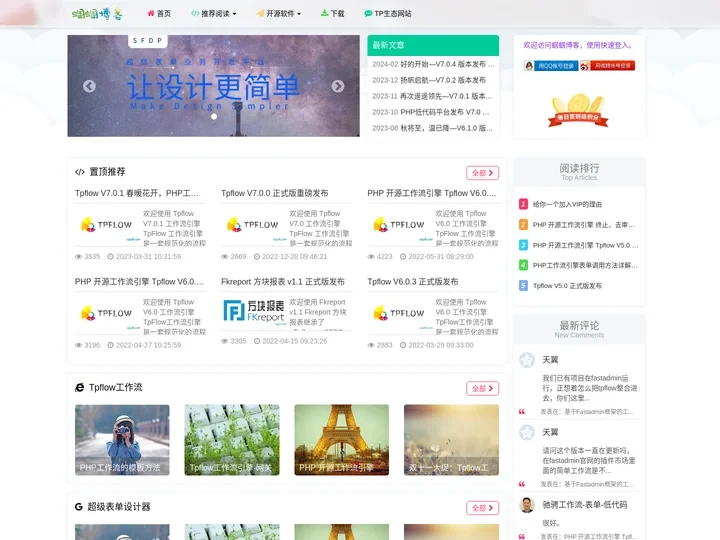The width and height of the screenshot is (720, 540).
Task: Log in with the QQ account button
Action: [551, 66]
